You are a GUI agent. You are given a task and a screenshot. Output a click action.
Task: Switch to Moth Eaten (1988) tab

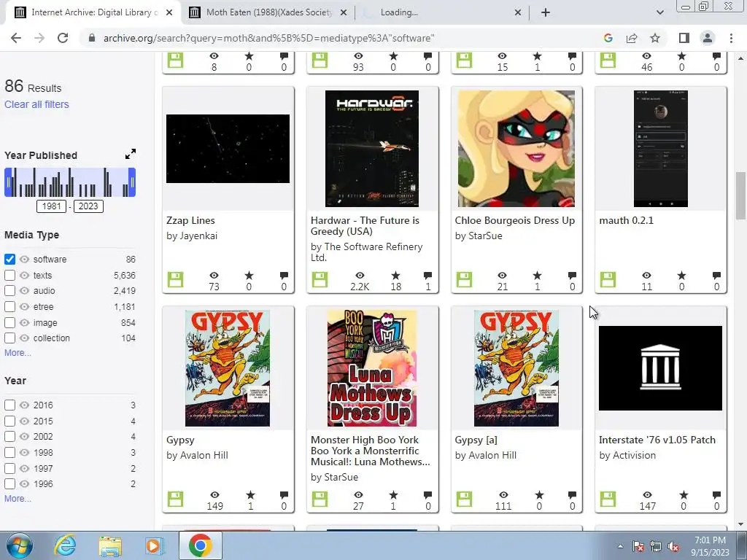point(268,12)
